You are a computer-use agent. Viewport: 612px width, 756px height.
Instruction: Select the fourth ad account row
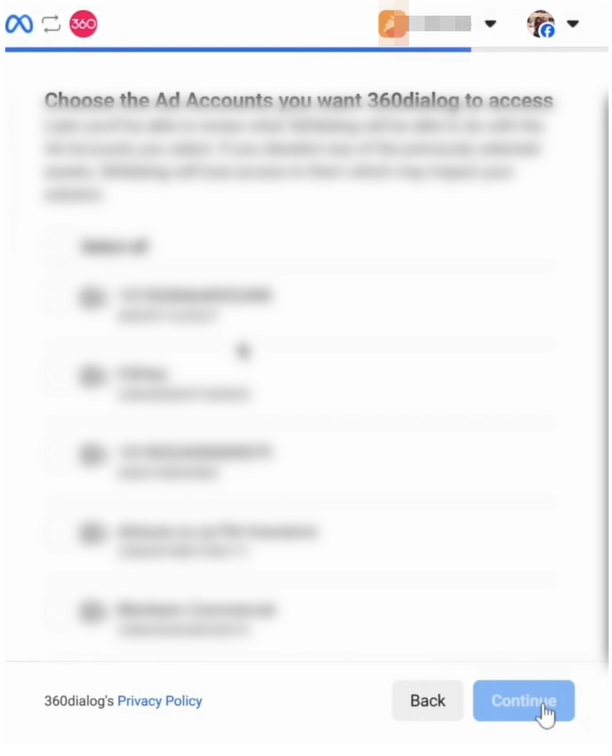(301, 538)
